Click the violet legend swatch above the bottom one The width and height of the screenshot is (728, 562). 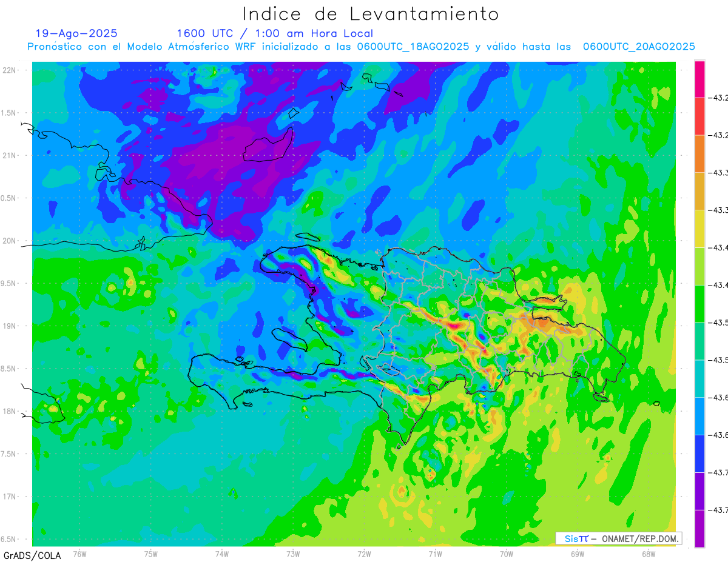click(x=699, y=491)
